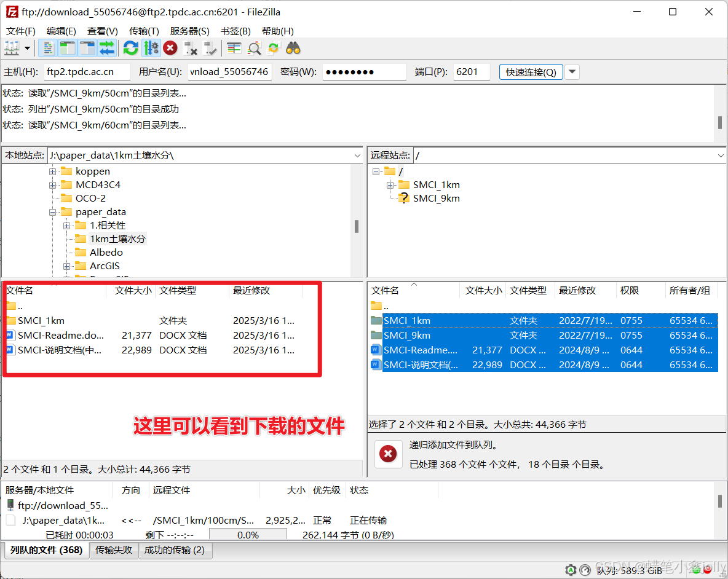Viewport: 728px width, 579px height.
Task: Open the remote site path dropdown
Action: (721, 156)
